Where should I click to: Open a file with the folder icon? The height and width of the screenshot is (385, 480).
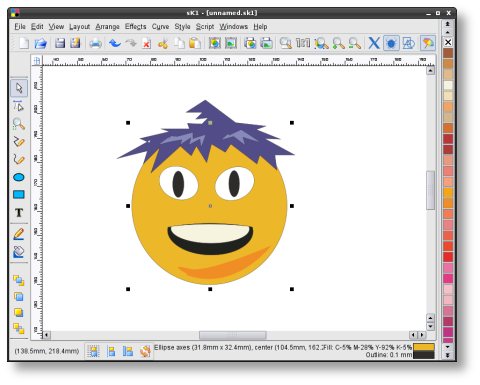point(40,43)
